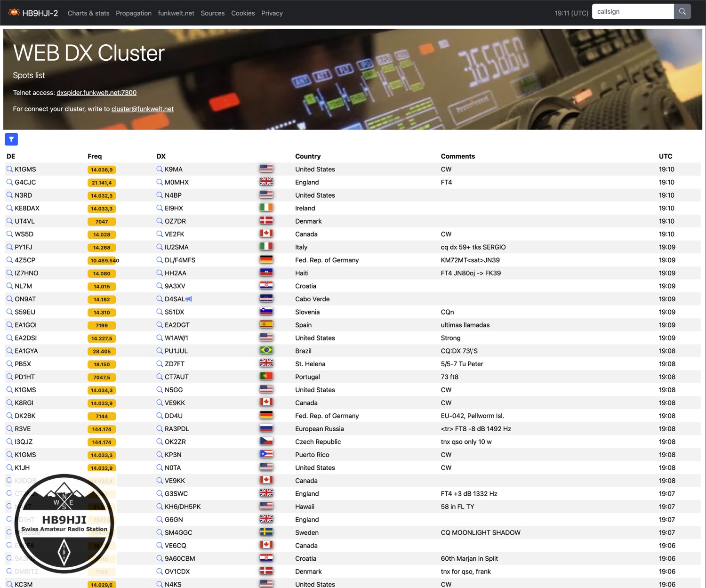Open the Cookies page
706x588 pixels.
(x=243, y=13)
